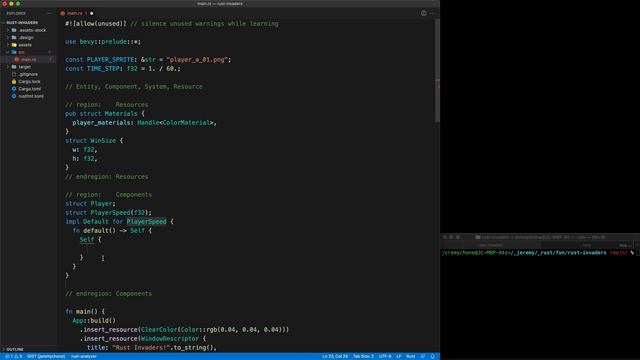Screen dimensions: 640x360
Task: Click the "Rust Invaders!" title string
Action: click(141, 347)
